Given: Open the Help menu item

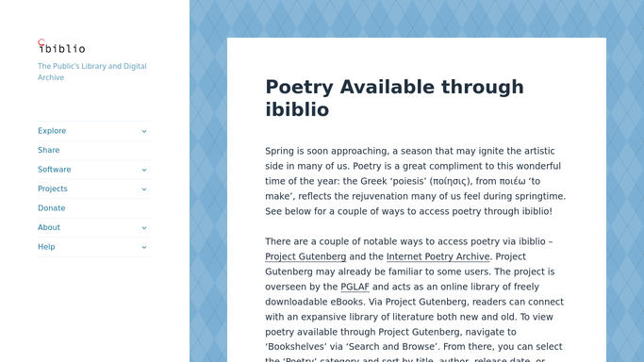Looking at the screenshot, I should pos(46,247).
